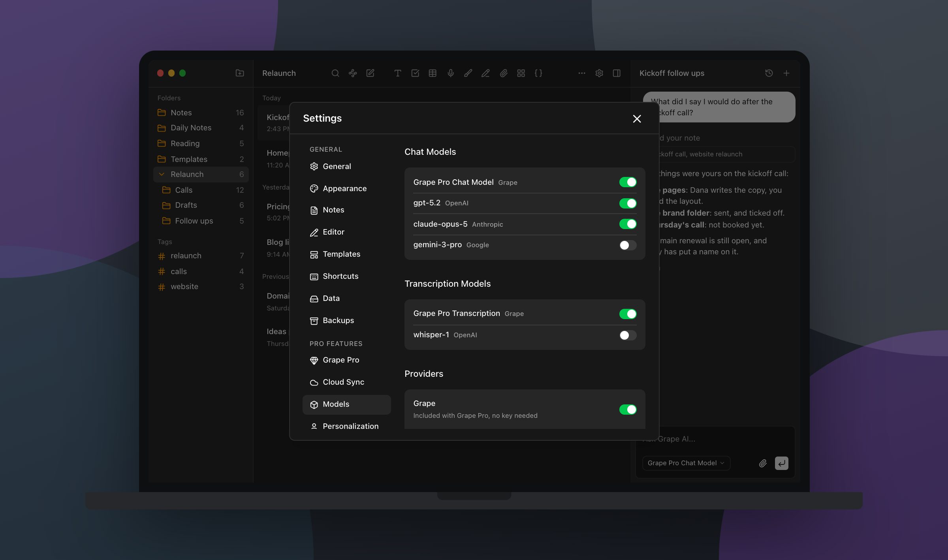The width and height of the screenshot is (948, 560).
Task: Open Grape Pro settings section
Action: point(346,360)
